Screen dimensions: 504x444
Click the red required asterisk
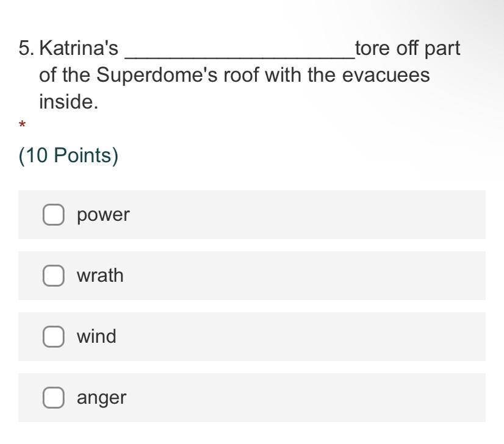tap(22, 126)
